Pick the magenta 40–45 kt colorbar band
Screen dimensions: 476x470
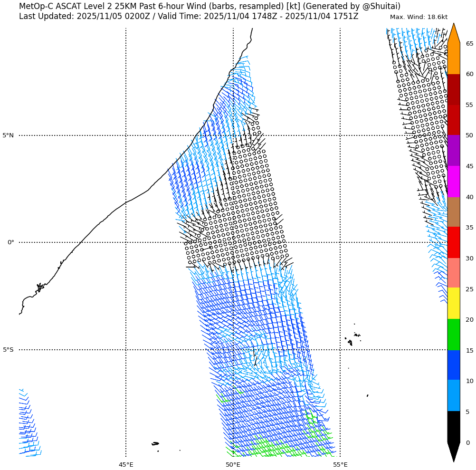pos(454,182)
